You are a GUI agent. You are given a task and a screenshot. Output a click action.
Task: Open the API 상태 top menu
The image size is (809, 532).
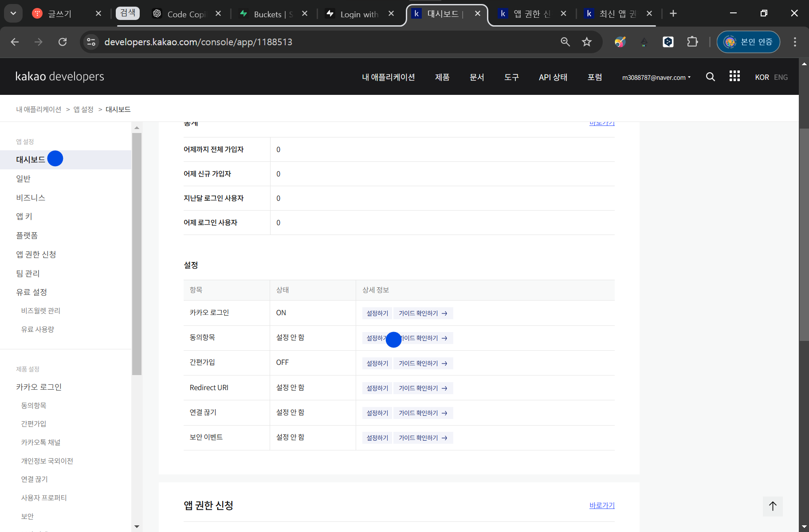553,77
